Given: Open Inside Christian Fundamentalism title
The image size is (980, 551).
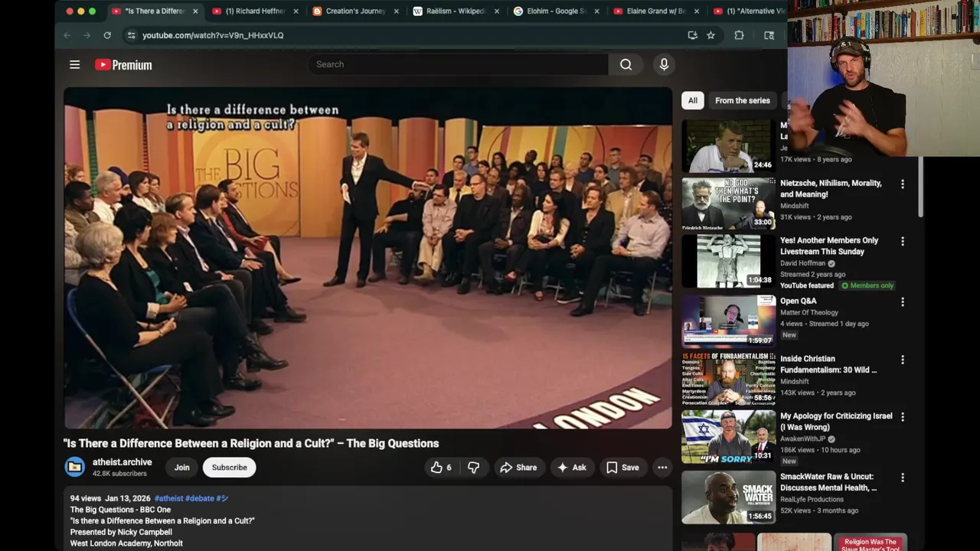Looking at the screenshot, I should (828, 364).
